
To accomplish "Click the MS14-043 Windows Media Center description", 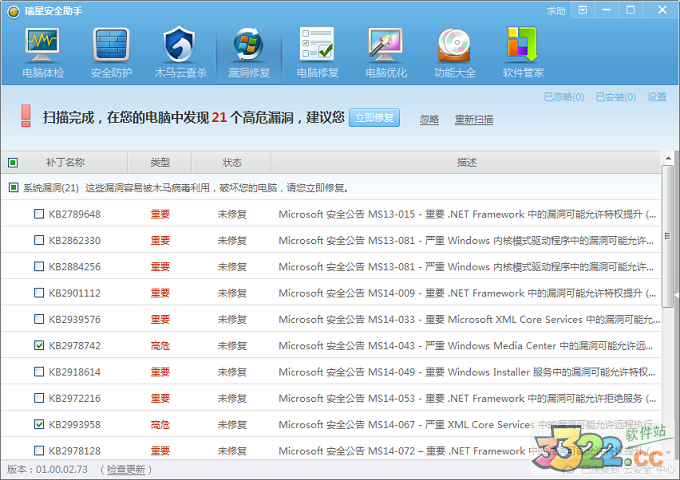I will (x=466, y=346).
